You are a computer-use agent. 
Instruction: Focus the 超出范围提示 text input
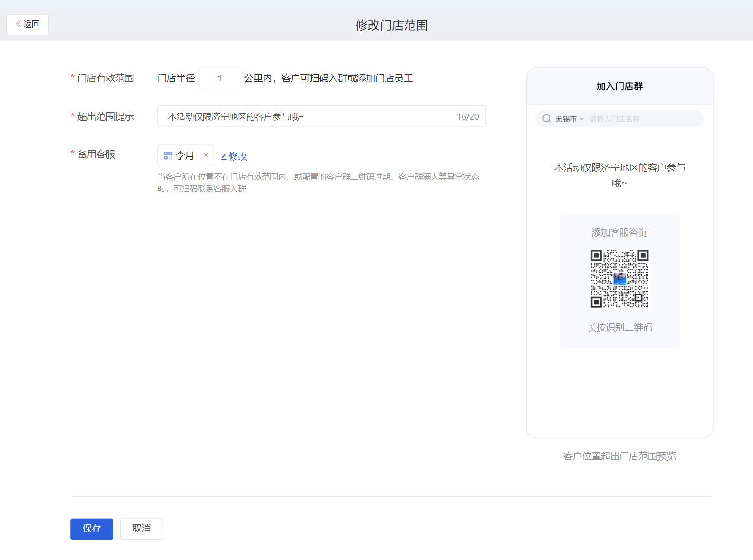321,116
